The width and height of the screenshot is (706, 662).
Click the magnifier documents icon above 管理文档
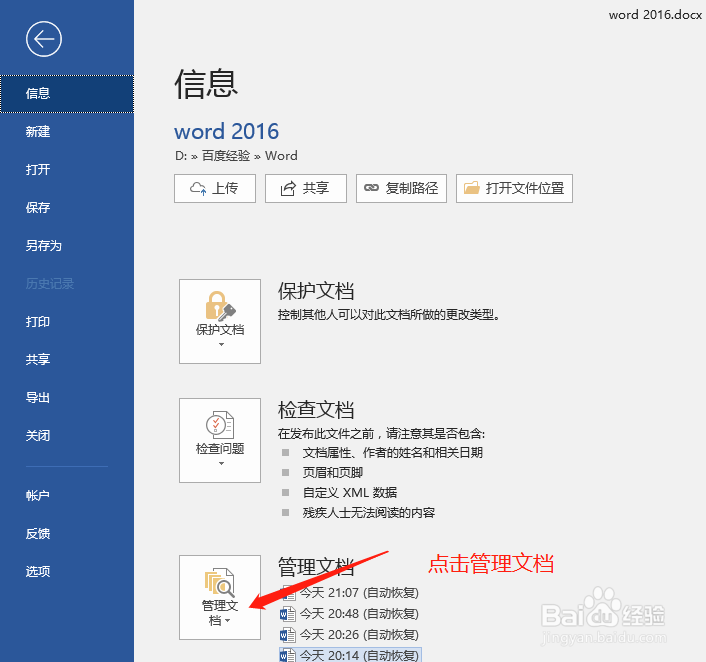click(x=219, y=583)
